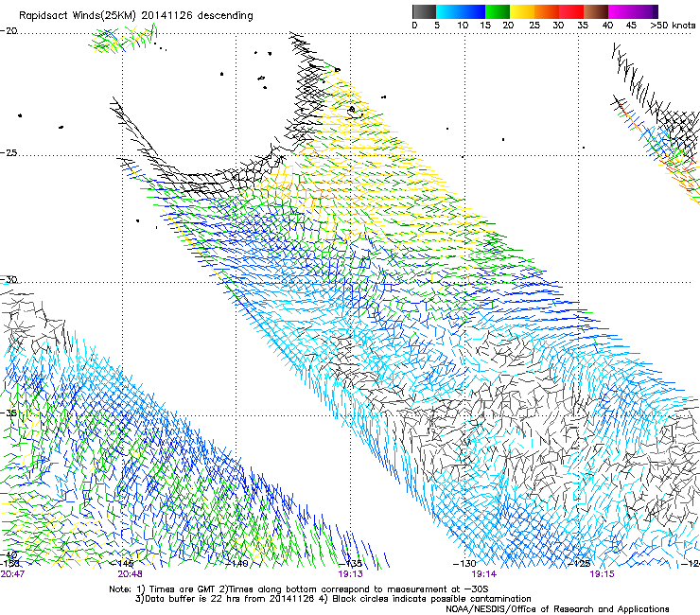Click the legend label '35' under color bar
The width and height of the screenshot is (700, 615).
(x=583, y=25)
